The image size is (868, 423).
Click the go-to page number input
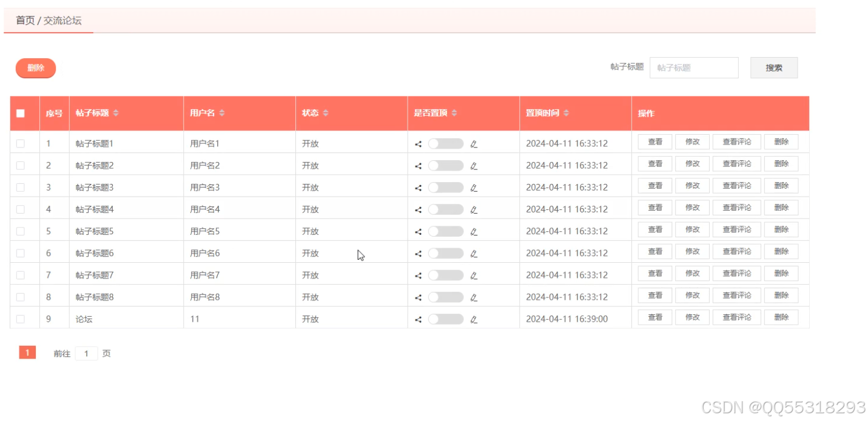(86, 353)
